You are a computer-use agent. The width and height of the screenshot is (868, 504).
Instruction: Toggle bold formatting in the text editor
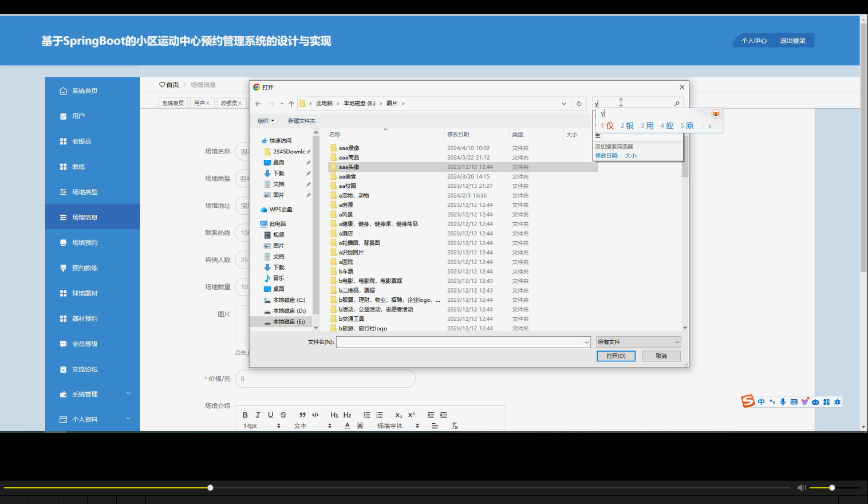pyautogui.click(x=245, y=414)
